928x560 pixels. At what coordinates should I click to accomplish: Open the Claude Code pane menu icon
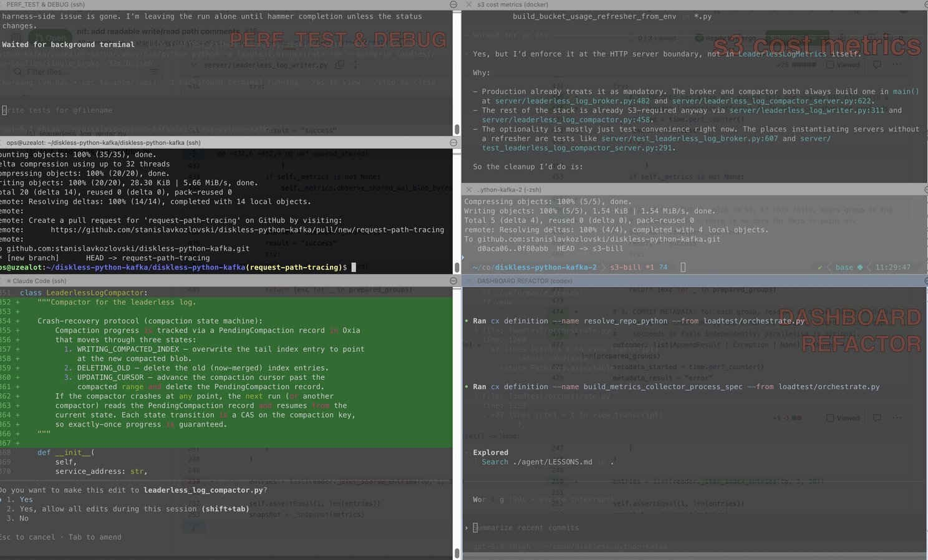pos(453,281)
